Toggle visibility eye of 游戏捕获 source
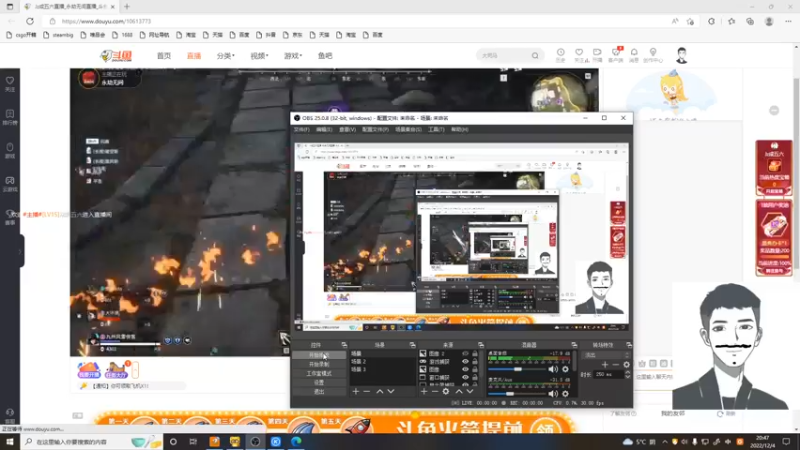Screen dimensions: 800x450 coord(465,361)
